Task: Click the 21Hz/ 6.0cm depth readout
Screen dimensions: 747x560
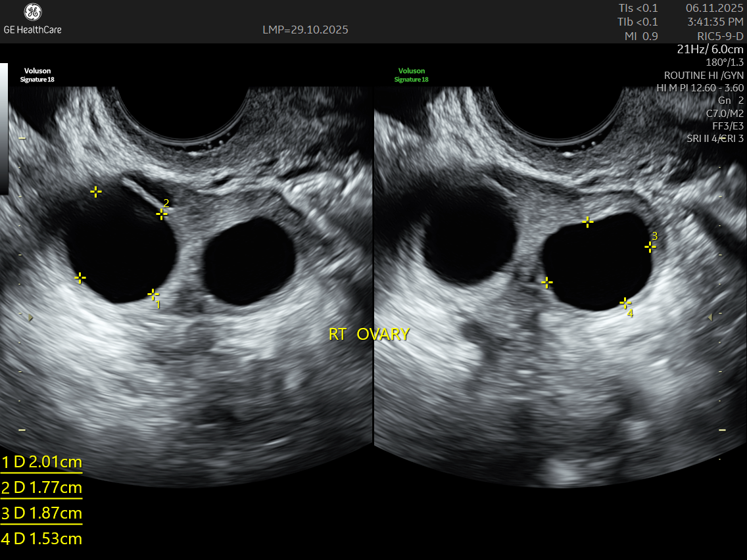Action: click(x=710, y=49)
